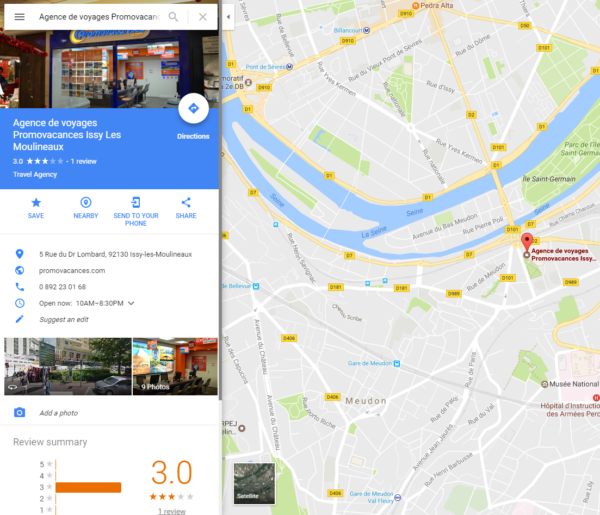The image size is (600, 515).
Task: Click the search magnifier icon
Action: tap(173, 17)
